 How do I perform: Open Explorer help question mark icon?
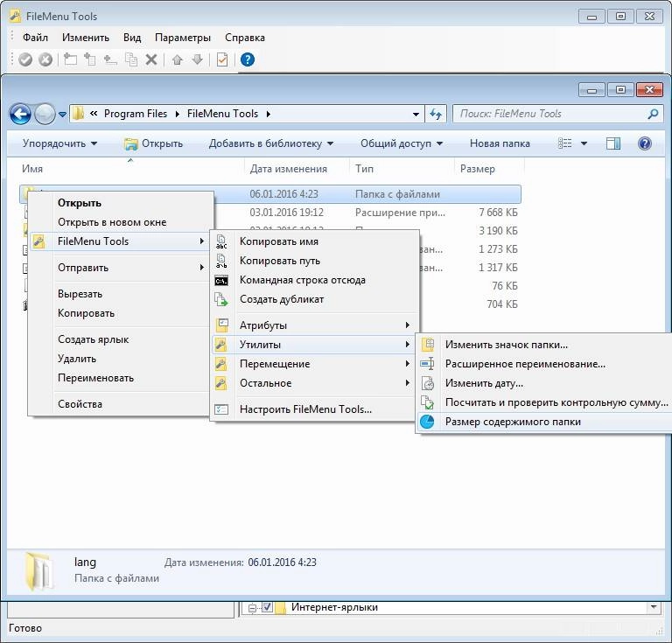645,143
